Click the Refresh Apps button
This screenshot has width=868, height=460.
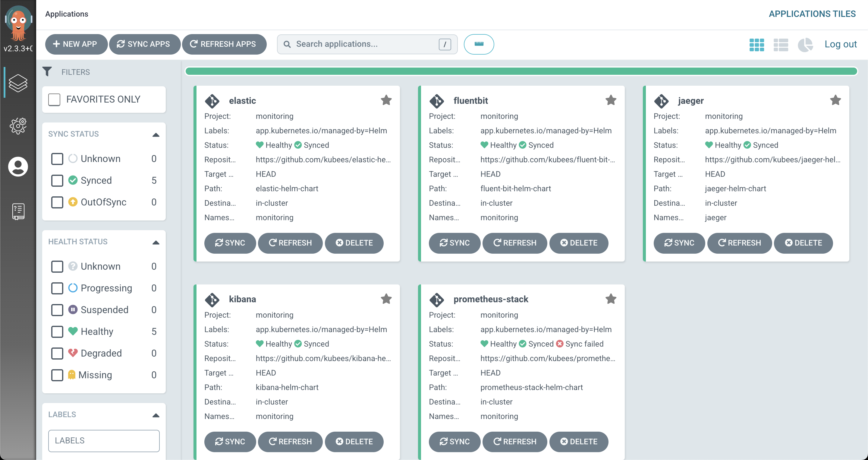click(224, 44)
